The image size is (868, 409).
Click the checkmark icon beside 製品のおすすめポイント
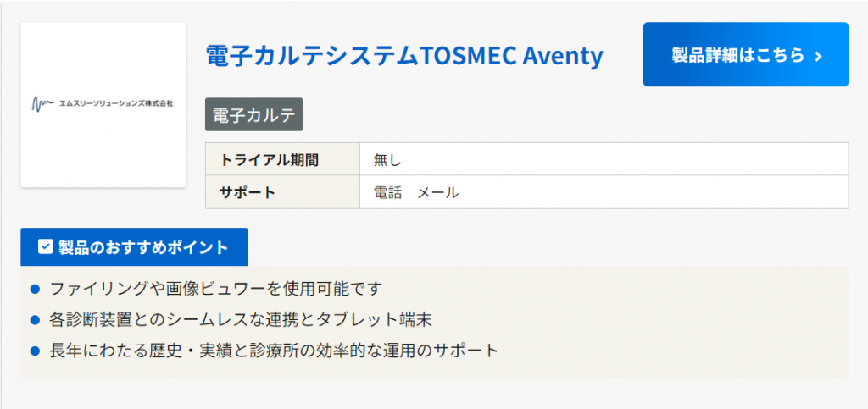coord(46,247)
